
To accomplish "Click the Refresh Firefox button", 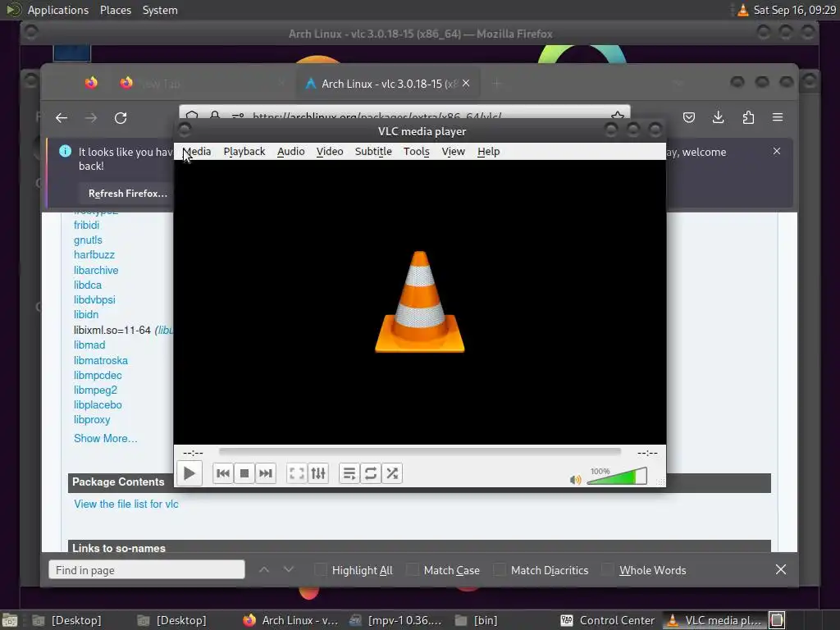I will tap(128, 194).
